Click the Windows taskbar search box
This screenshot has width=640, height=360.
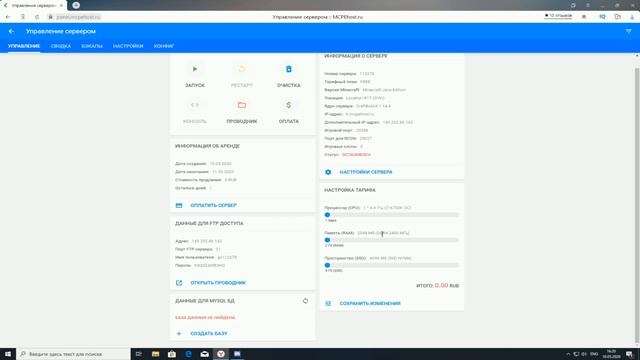(x=73, y=354)
